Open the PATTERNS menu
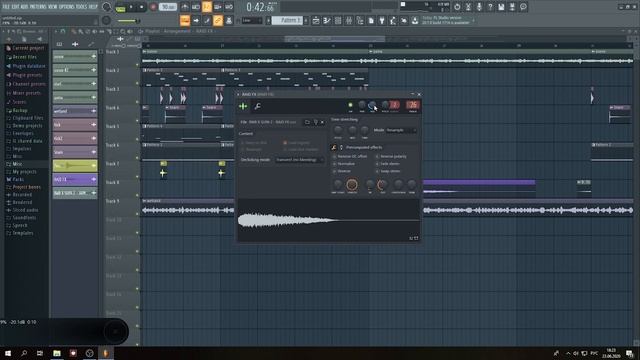640x360 pixels. point(38,7)
